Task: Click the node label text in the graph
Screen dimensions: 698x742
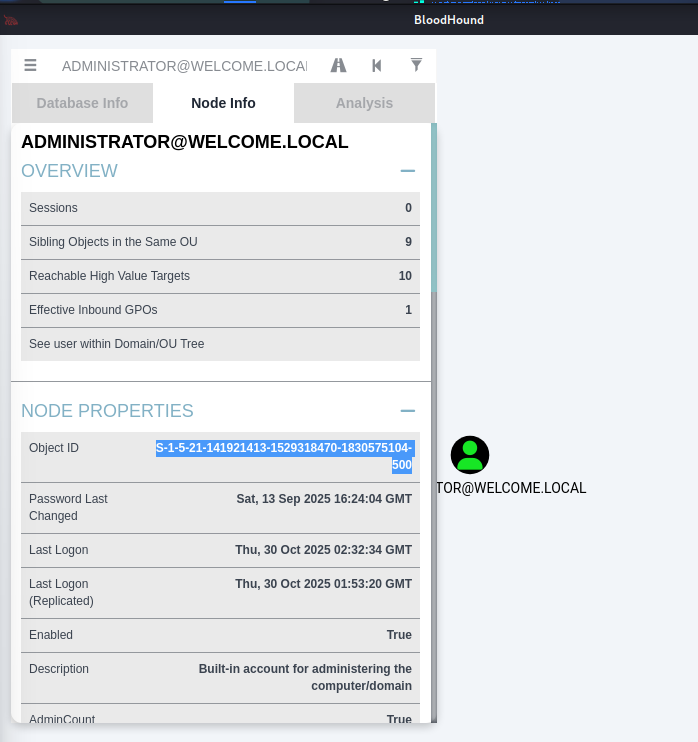Action: pos(511,488)
